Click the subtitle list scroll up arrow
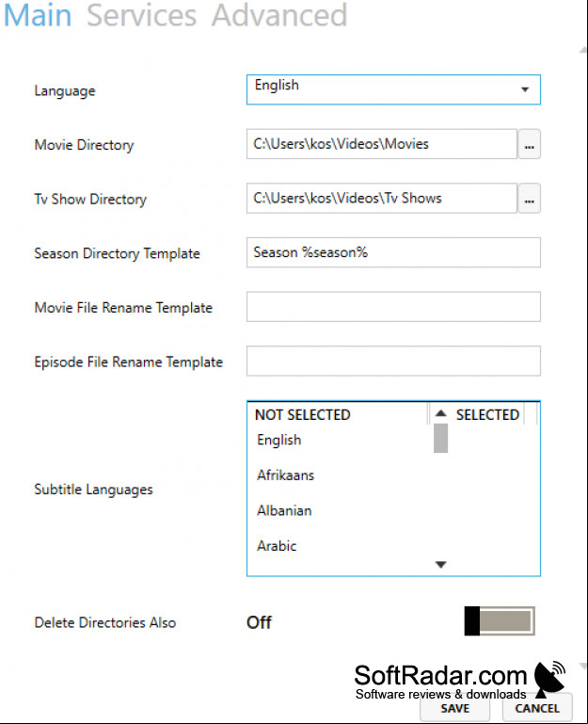 (441, 413)
